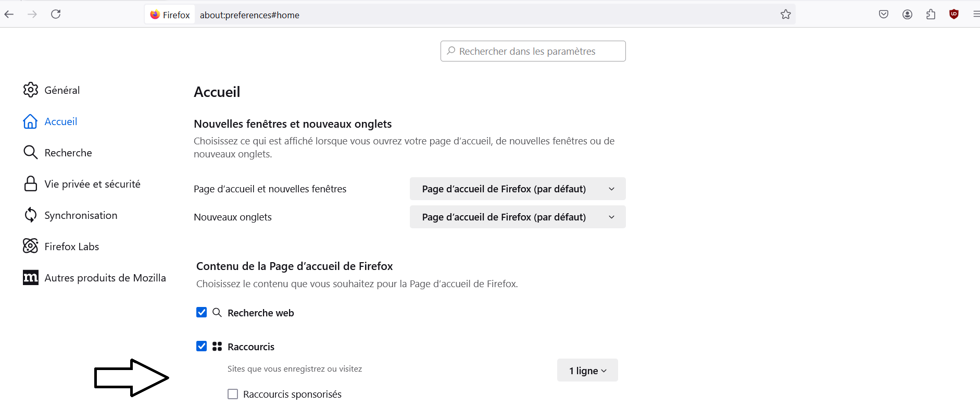
Task: Open the uBlock Origin shield icon
Action: (954, 15)
